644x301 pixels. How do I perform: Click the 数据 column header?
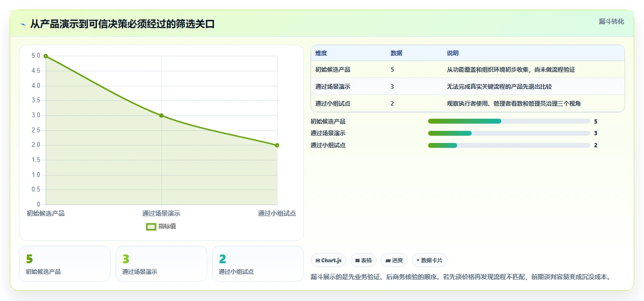tap(396, 53)
